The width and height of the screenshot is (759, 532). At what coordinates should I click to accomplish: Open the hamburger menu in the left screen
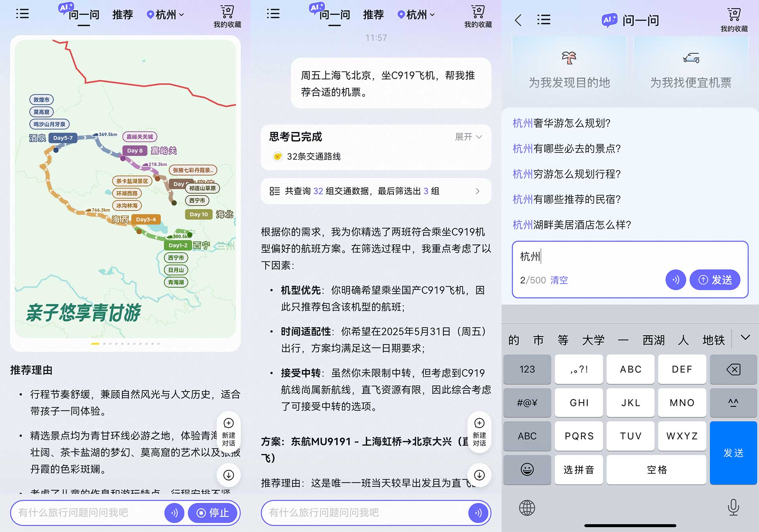22,14
